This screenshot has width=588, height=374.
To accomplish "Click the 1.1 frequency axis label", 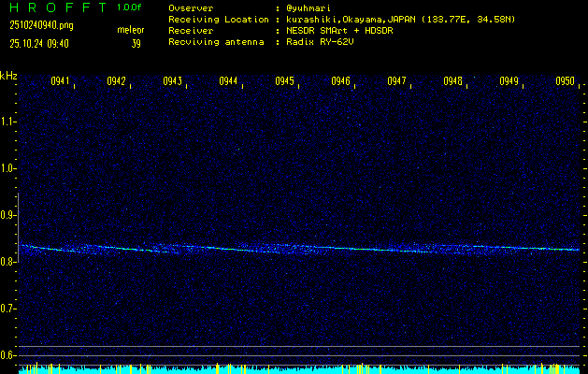I will click(8, 122).
